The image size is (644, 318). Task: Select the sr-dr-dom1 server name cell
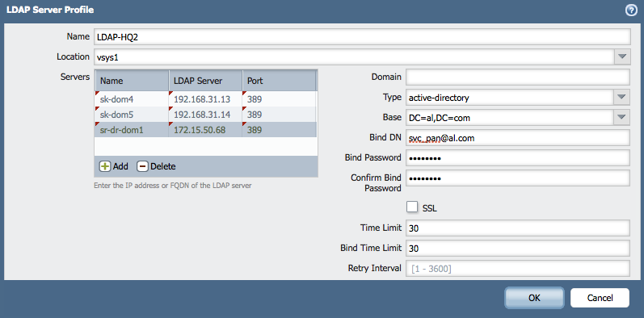pos(132,130)
